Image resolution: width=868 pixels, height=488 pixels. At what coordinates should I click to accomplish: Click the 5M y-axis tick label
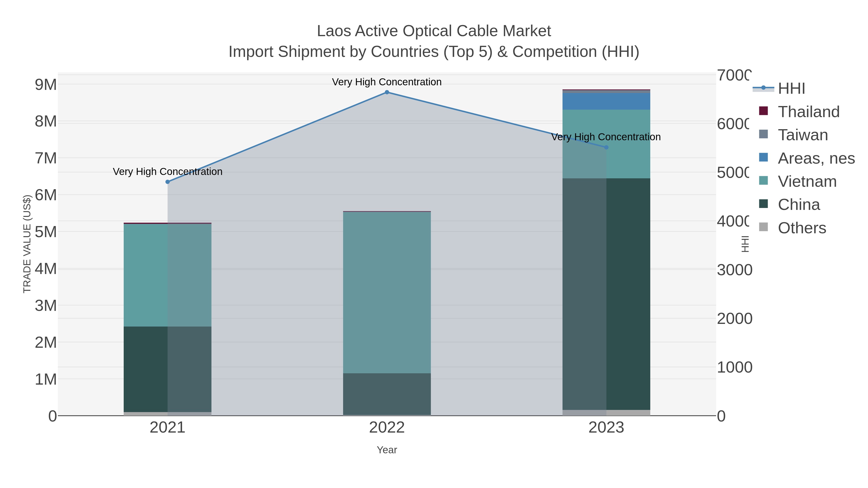point(46,232)
